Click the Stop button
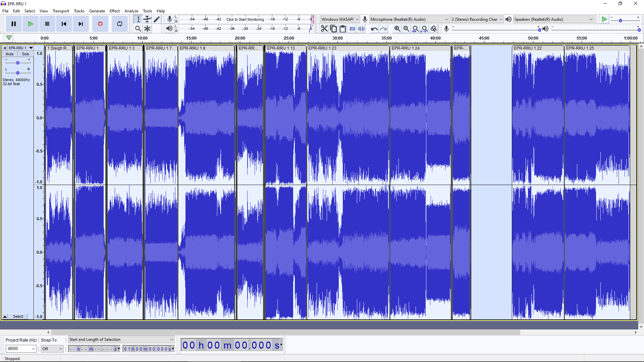 click(47, 24)
